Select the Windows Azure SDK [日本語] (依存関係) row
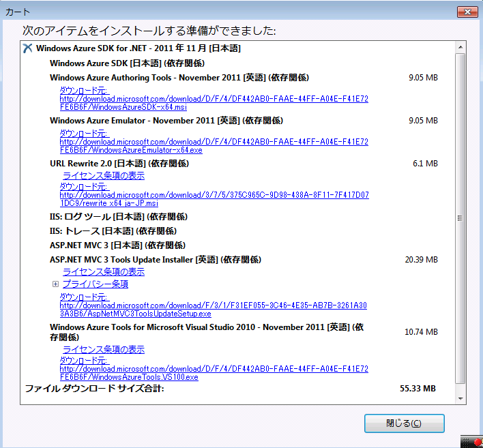Screen dimensions: 483x448 [127, 63]
